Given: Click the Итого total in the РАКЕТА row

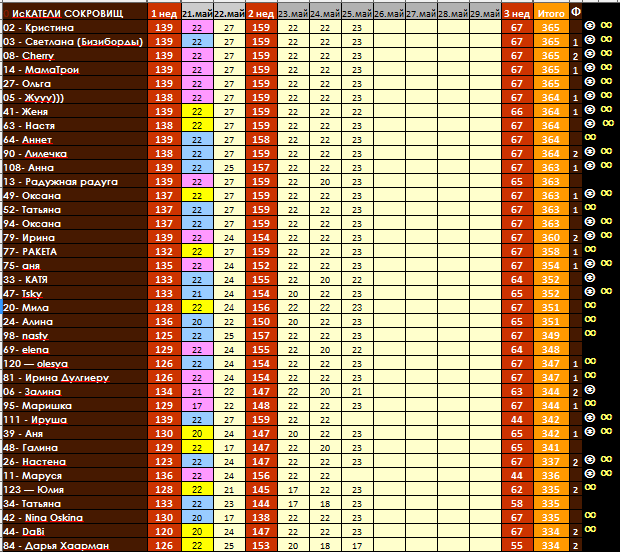Looking at the screenshot, I should 550,250.
